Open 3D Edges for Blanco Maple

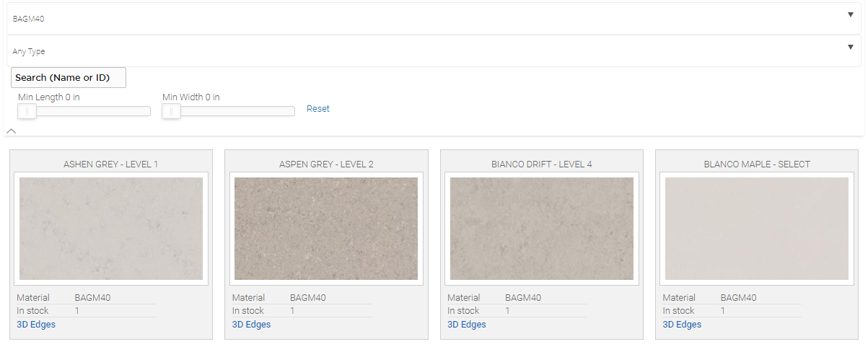point(682,325)
